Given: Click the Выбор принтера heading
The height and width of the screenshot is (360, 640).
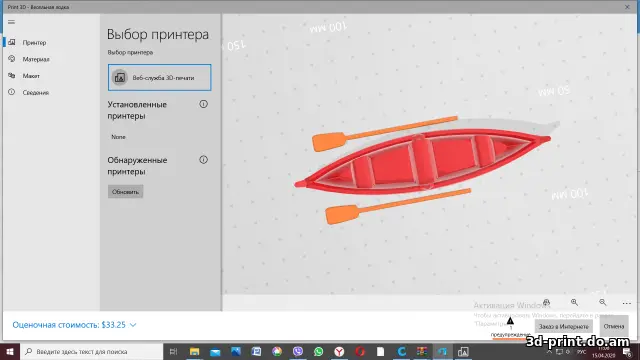Looking at the screenshot, I should [158, 34].
